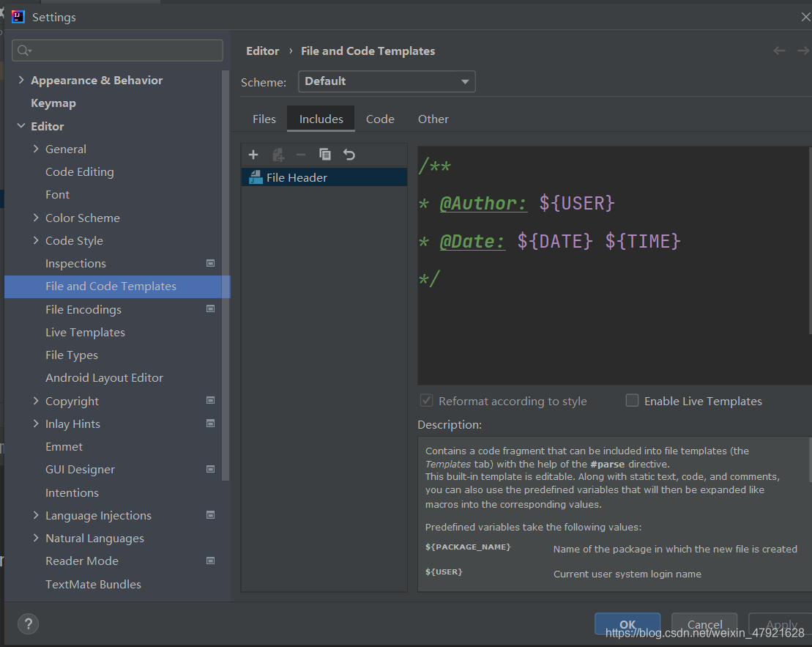Click project-level icon beside Language Injections

(210, 515)
